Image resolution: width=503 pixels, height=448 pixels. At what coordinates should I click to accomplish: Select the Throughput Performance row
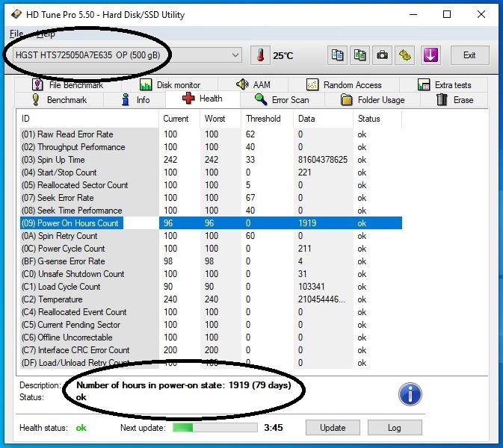pos(211,147)
